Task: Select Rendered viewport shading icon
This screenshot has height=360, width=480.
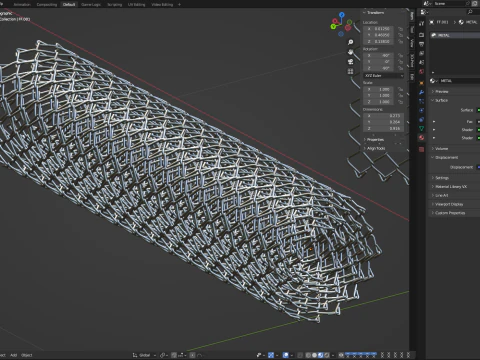Action: pyautogui.click(x=326, y=355)
